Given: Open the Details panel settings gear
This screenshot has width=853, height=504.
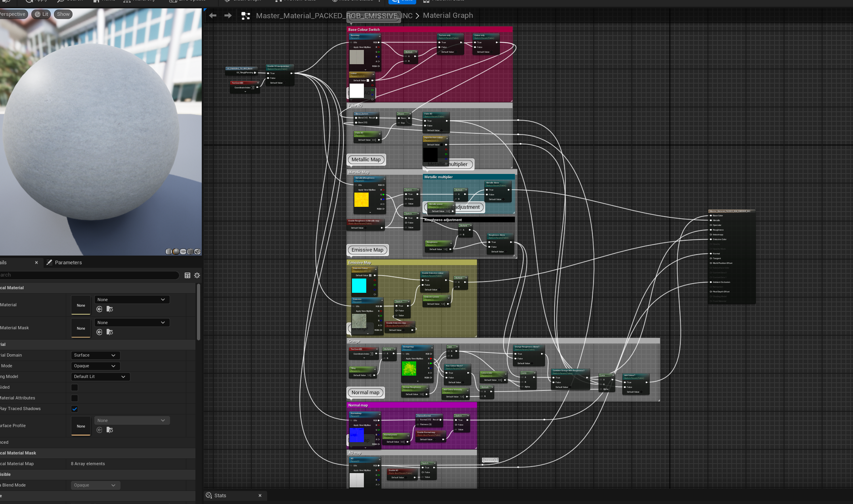Looking at the screenshot, I should (x=197, y=275).
